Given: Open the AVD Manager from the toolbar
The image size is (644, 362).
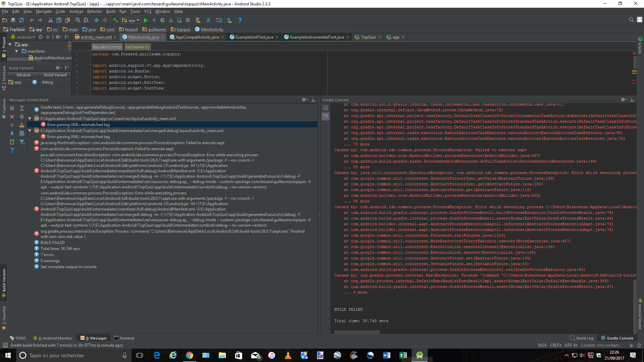Looking at the screenshot, I should (x=198, y=20).
